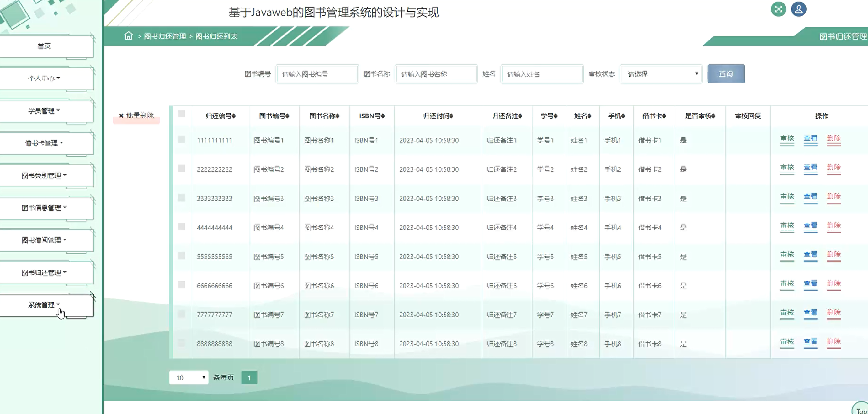This screenshot has width=868, height=414.
Task: Focus the 姓名 input field
Action: (x=542, y=74)
